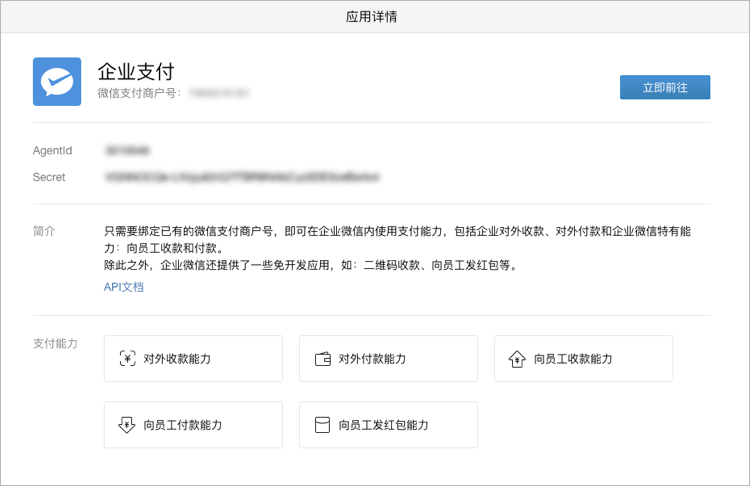Click the description line starting 只需要绑定
750x486 pixels.
397,231
